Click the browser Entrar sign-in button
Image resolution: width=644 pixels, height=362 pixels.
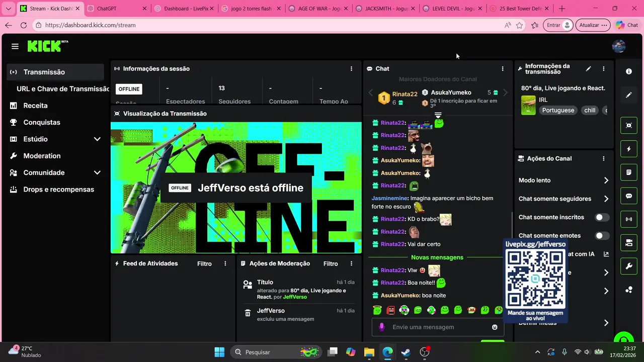tap(558, 25)
